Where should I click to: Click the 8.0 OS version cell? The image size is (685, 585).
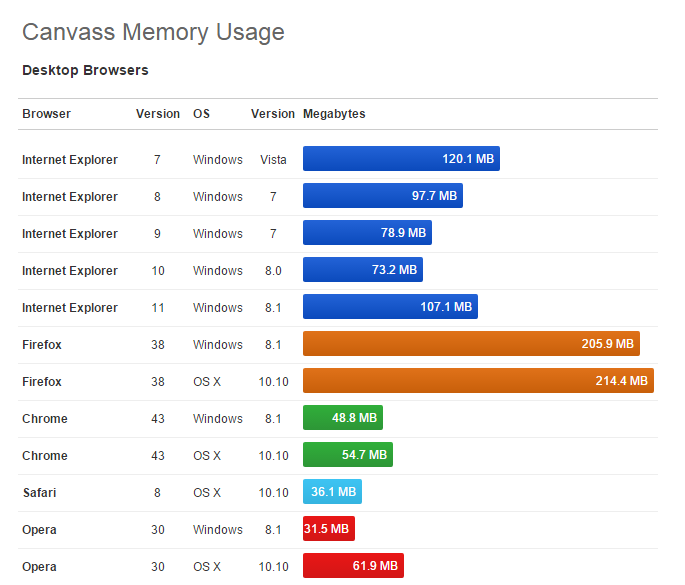[273, 271]
